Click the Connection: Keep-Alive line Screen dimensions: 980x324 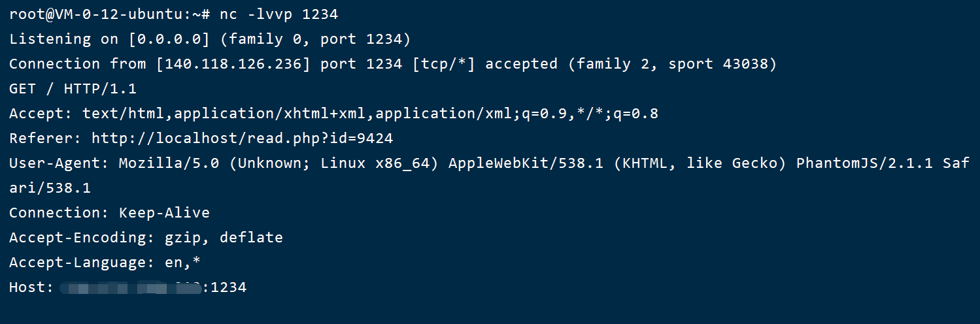tap(109, 213)
